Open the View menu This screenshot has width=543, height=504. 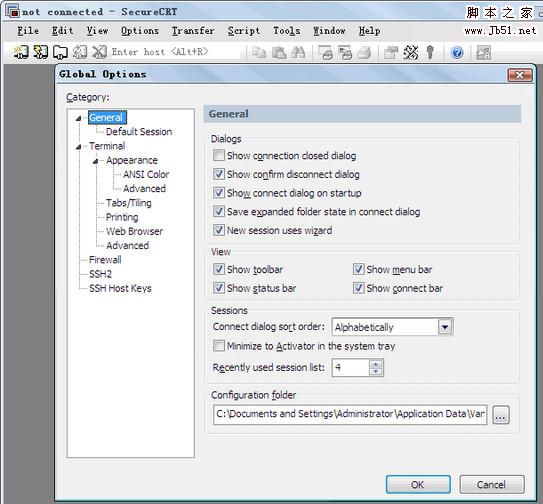coord(97,31)
